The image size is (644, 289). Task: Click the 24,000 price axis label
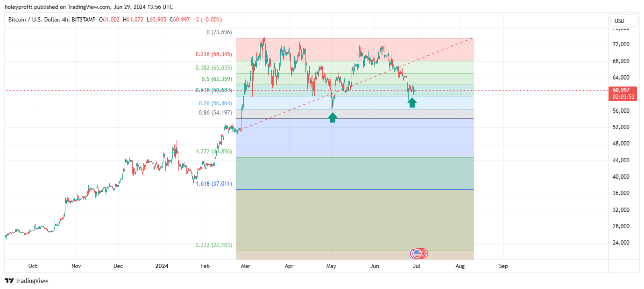[x=621, y=243]
